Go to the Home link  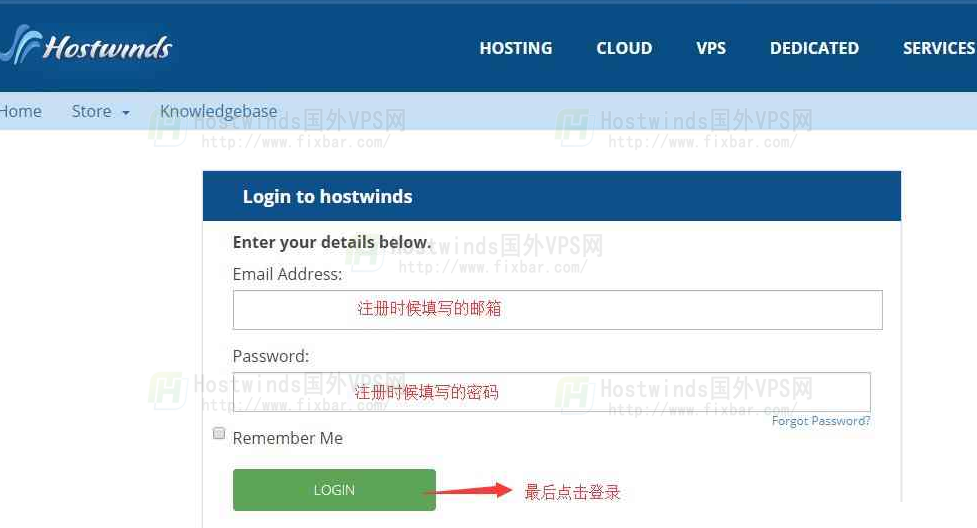click(21, 111)
